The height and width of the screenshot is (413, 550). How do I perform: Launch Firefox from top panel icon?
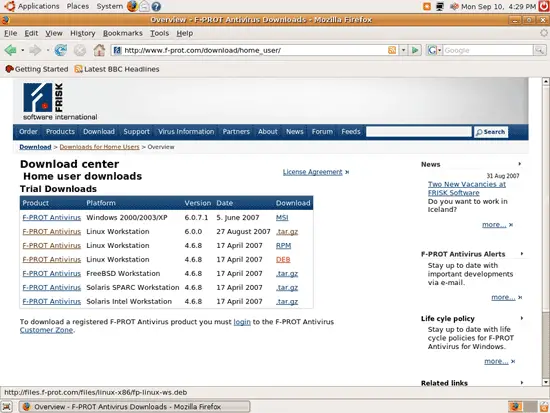point(132,6)
